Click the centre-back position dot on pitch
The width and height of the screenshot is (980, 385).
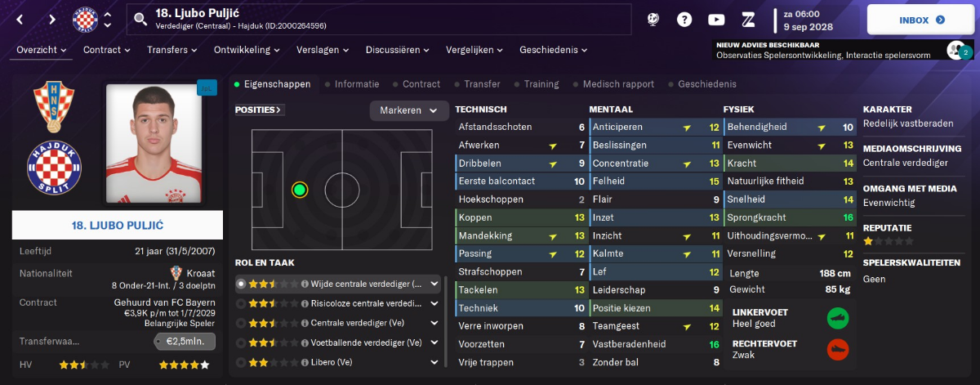300,190
